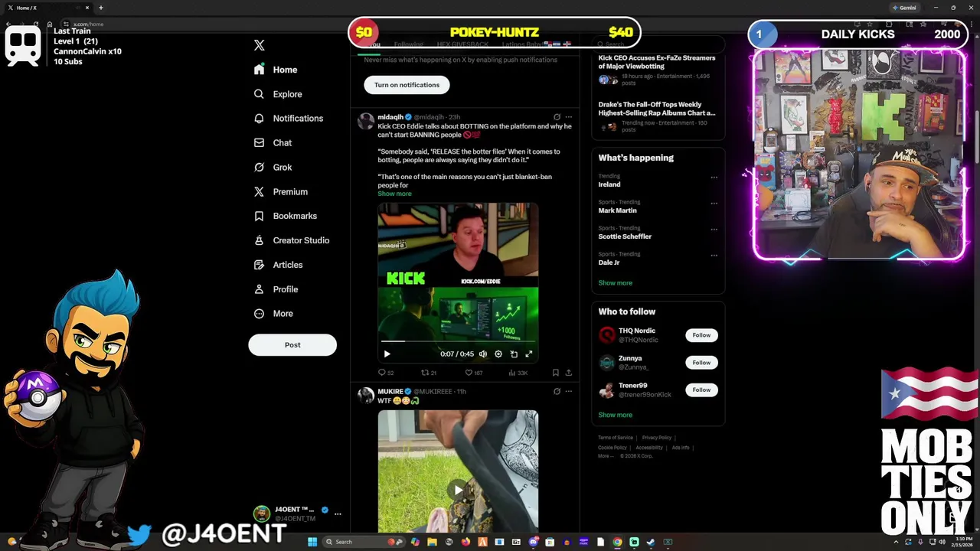
Task: Like the midaqih tweet heart icon
Action: [x=469, y=373]
